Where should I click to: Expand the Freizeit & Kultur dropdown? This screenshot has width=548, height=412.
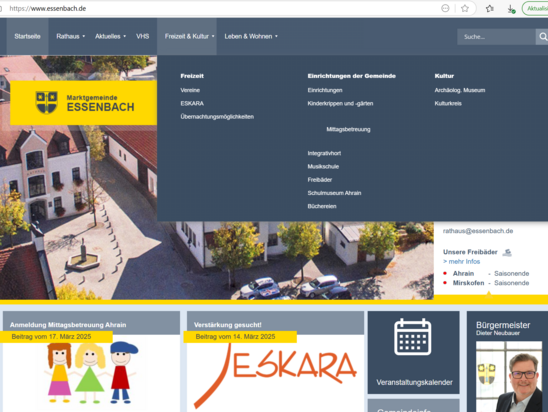coord(187,36)
